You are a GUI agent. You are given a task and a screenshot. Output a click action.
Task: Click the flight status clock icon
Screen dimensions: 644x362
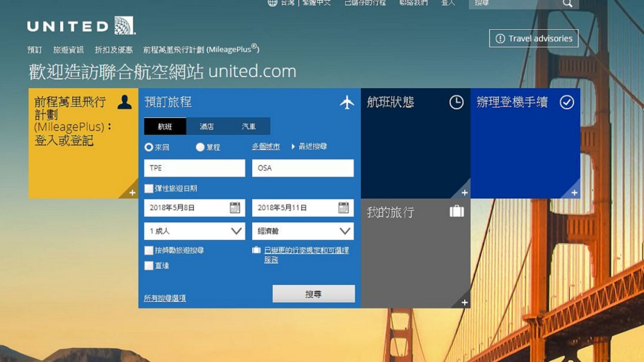click(x=456, y=102)
